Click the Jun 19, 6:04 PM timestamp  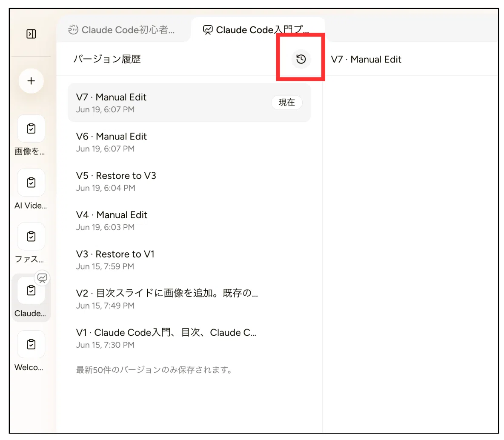[x=106, y=188]
